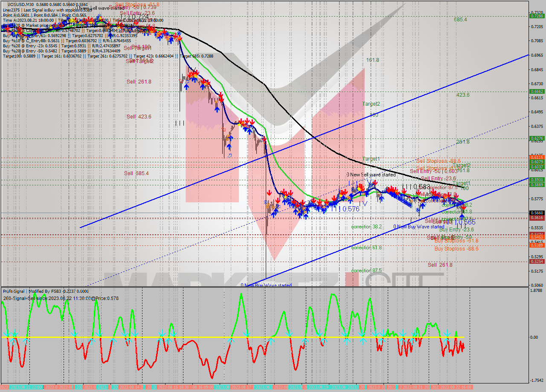546x392 pixels.
Task: Select the orange 0.6115 price tag
Action: (x=536, y=157)
